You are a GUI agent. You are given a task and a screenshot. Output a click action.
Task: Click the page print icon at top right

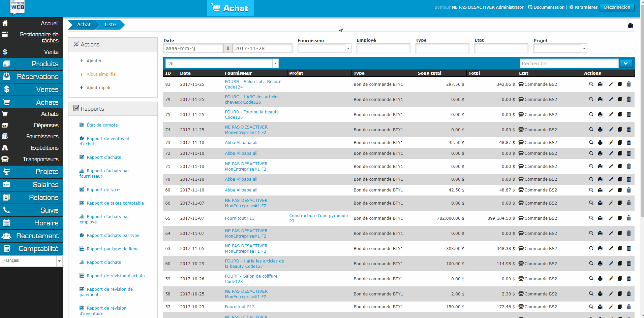(x=630, y=26)
